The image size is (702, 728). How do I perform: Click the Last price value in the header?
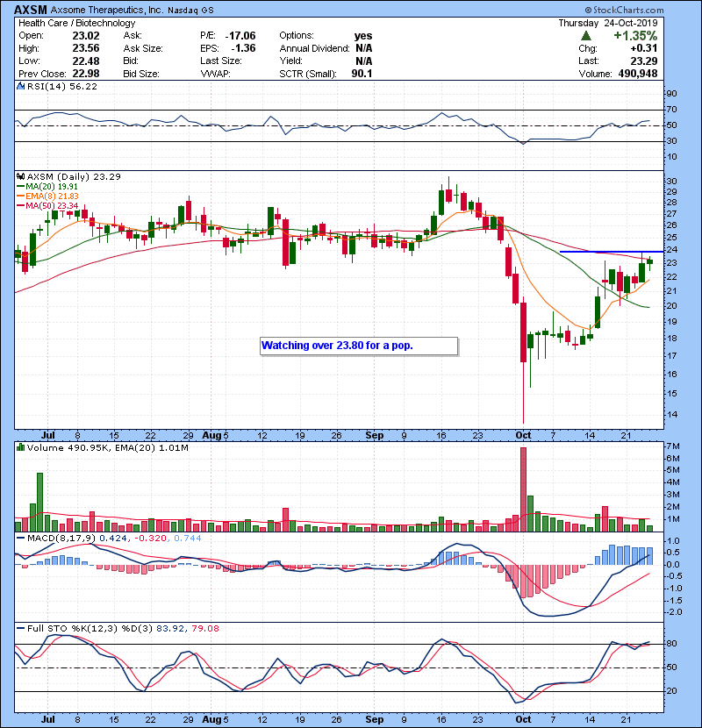pos(643,61)
